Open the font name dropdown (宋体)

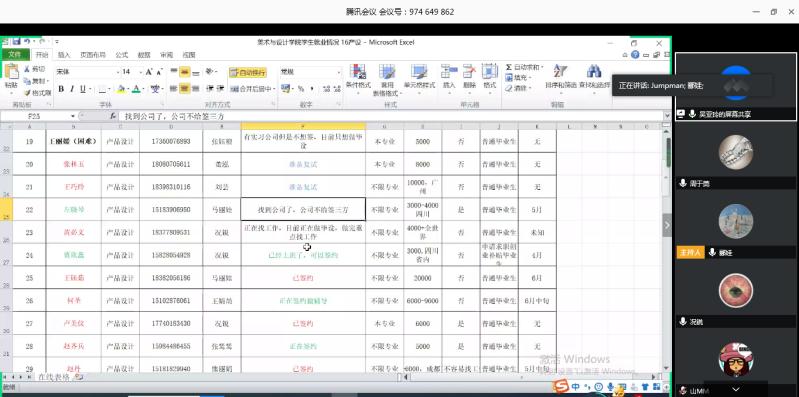point(118,72)
